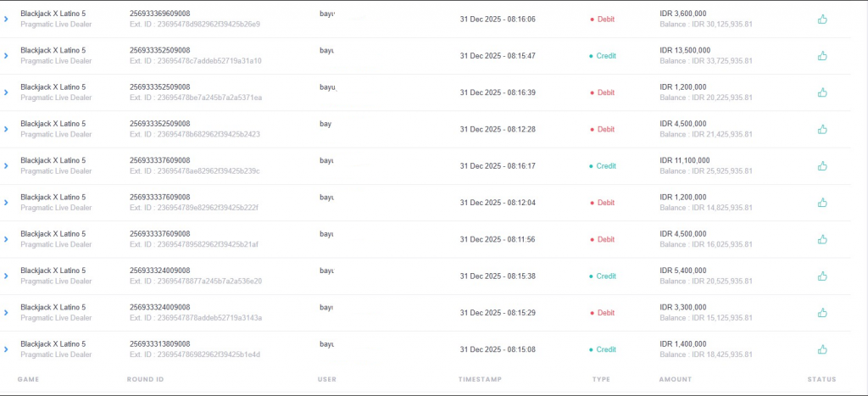The image size is (868, 396).
Task: Click status thumbs-up for 08:12:04 transaction
Action: (x=821, y=203)
